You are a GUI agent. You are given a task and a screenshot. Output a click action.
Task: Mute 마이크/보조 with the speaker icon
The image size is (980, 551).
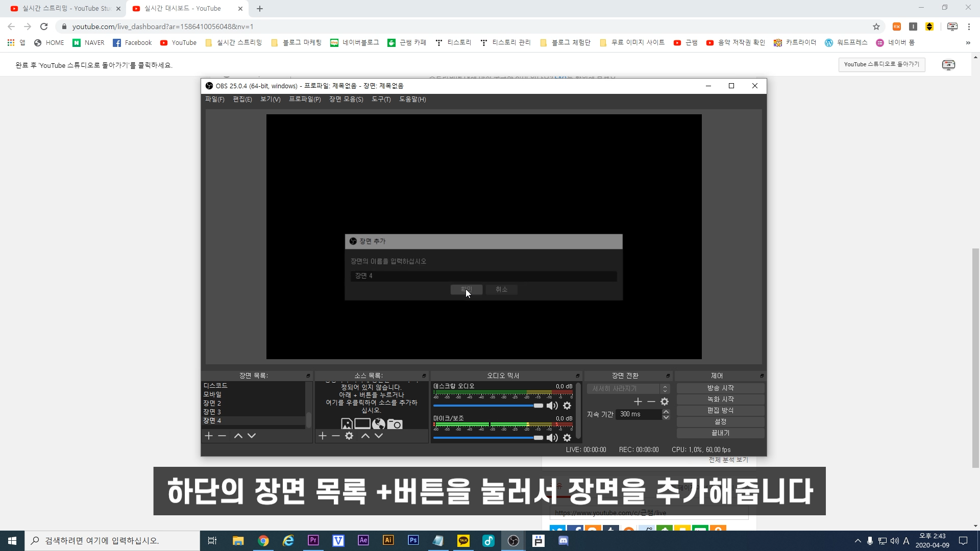[x=552, y=438]
